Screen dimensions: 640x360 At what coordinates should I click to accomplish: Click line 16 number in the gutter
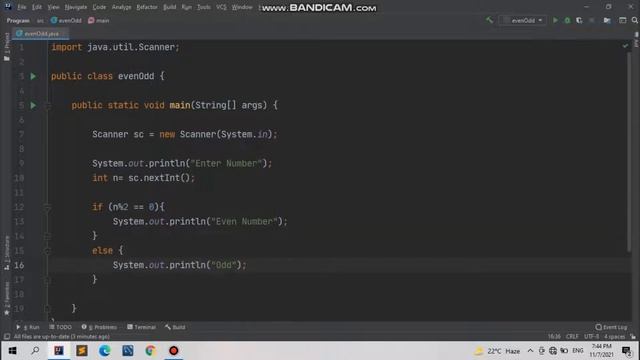click(19, 265)
